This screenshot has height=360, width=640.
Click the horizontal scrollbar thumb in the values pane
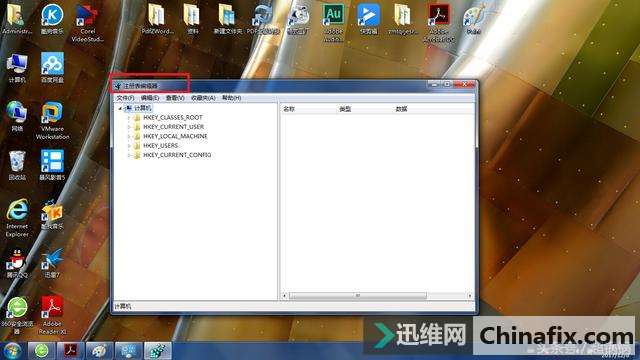358,296
